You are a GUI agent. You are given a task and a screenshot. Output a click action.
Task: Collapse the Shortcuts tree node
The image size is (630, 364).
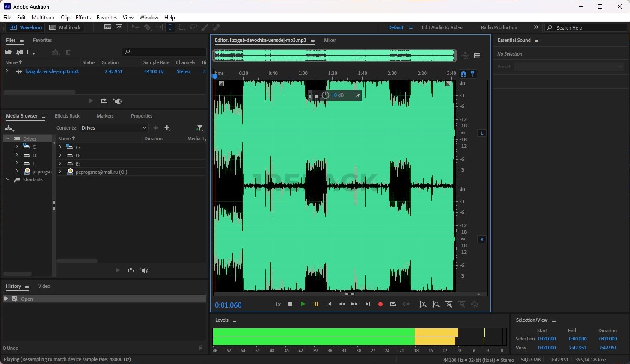[x=8, y=180]
